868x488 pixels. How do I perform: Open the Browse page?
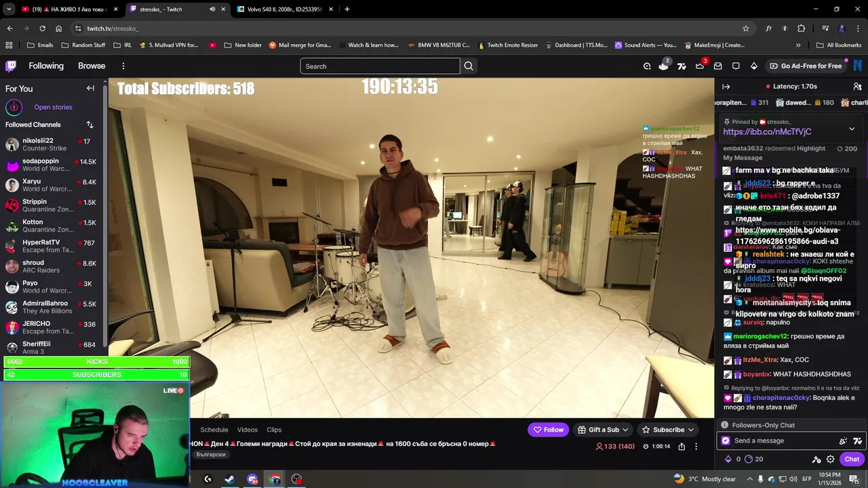pyautogui.click(x=92, y=66)
